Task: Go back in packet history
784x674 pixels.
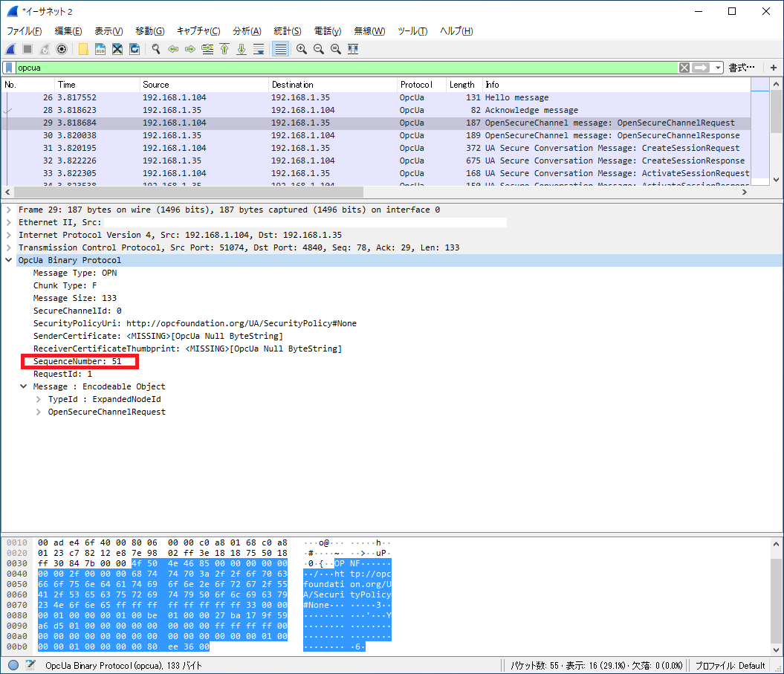Action: point(173,49)
